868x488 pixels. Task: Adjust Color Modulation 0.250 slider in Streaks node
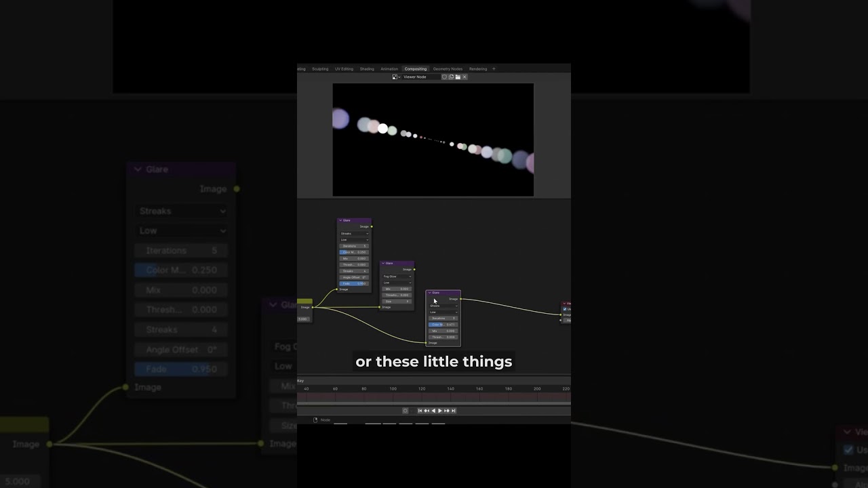click(354, 252)
